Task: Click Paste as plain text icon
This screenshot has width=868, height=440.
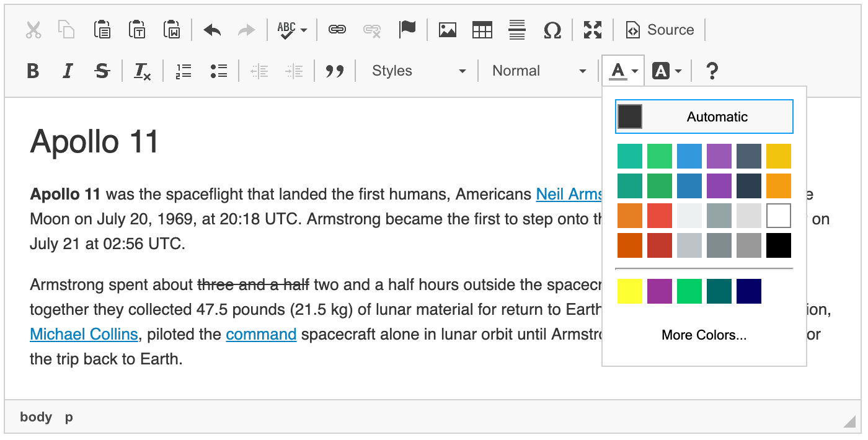Action: point(137,30)
